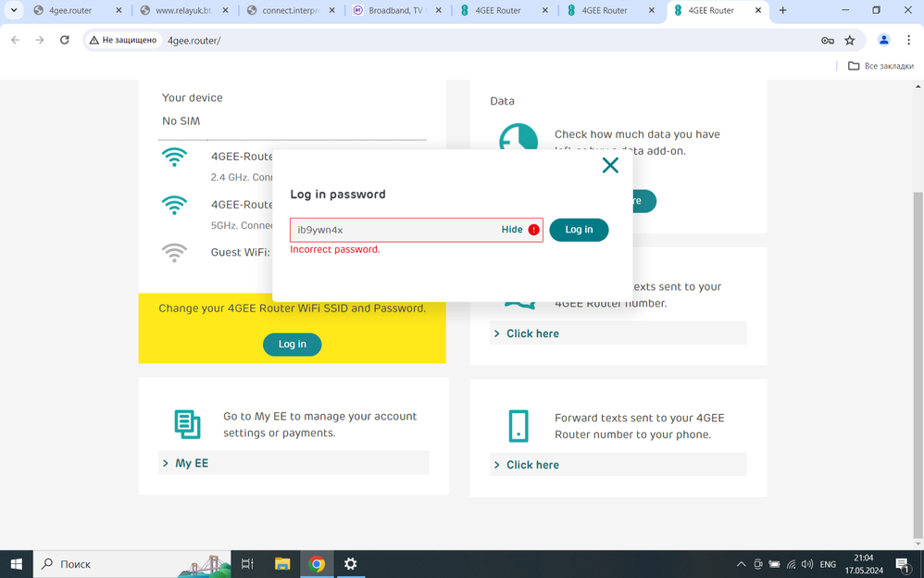Click the volume icon in system tray
The image size is (924, 578).
807,564
